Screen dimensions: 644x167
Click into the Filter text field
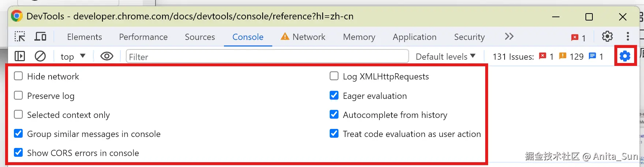[x=267, y=57]
